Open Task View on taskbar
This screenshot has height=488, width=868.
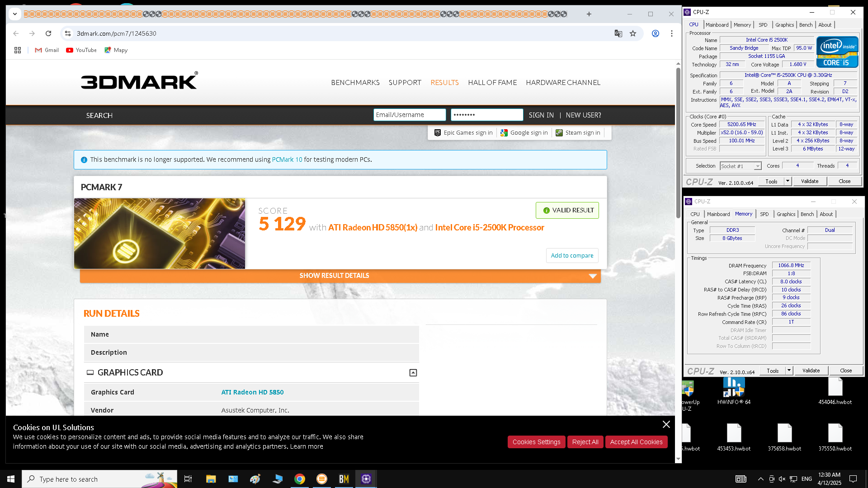point(188,479)
